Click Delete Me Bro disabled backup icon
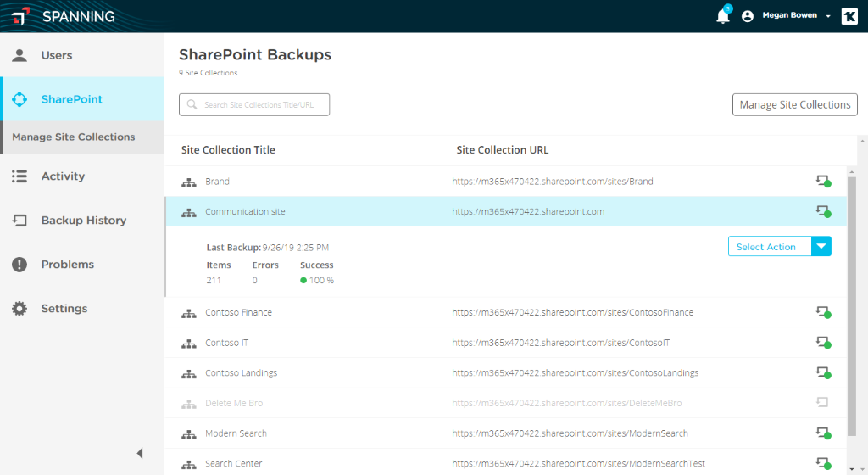868x475 pixels. point(822,402)
